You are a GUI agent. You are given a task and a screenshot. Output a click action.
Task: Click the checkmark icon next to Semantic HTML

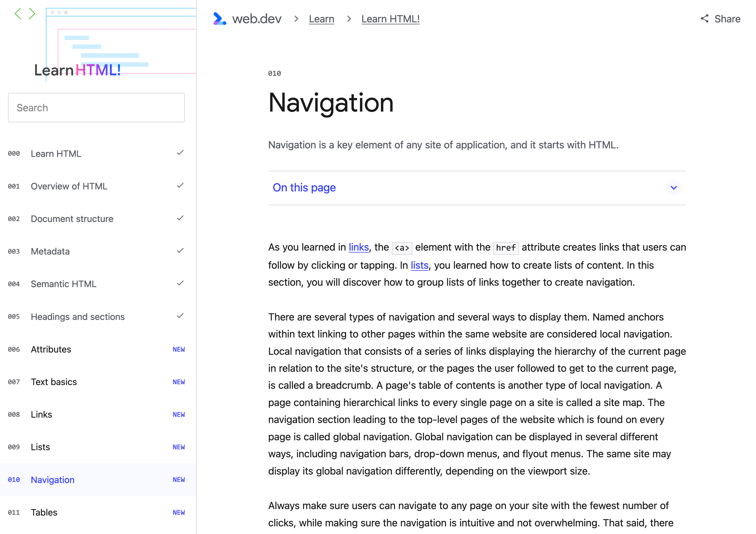[180, 283]
